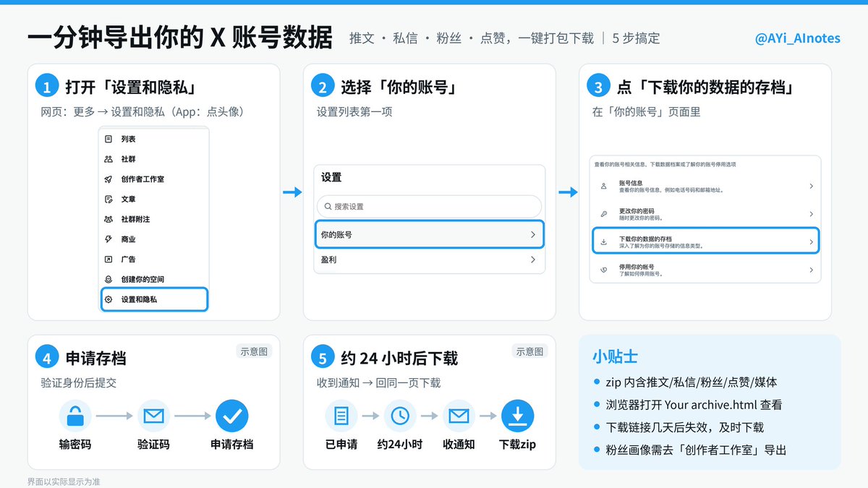This screenshot has height=488, width=868.
Task: Click the 示意图 tag in step 5 card
Action: (529, 351)
